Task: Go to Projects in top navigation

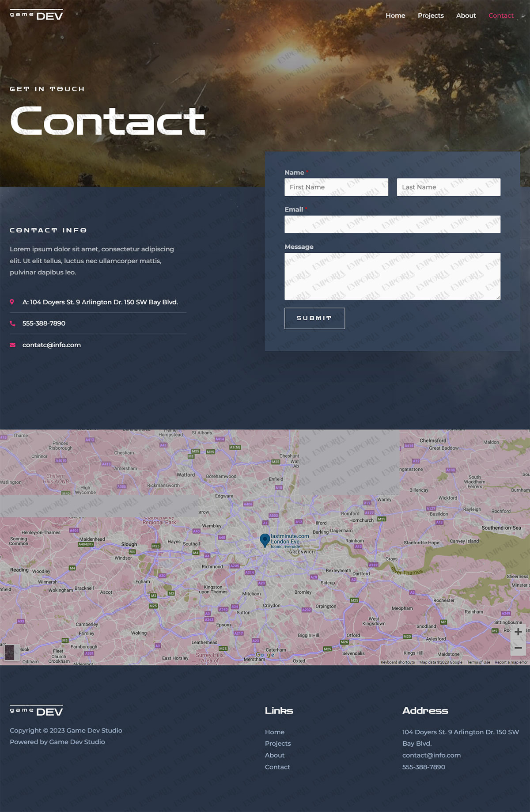Action: point(430,15)
